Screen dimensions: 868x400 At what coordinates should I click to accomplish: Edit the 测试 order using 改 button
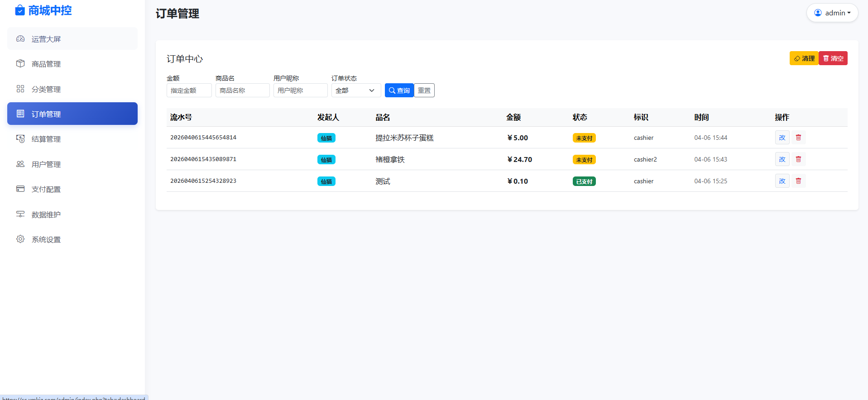click(x=782, y=181)
